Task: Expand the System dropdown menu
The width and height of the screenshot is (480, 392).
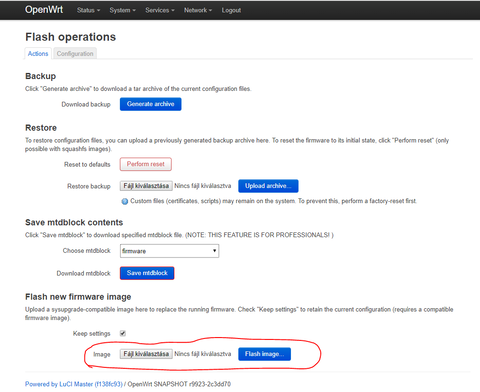Action: [122, 10]
